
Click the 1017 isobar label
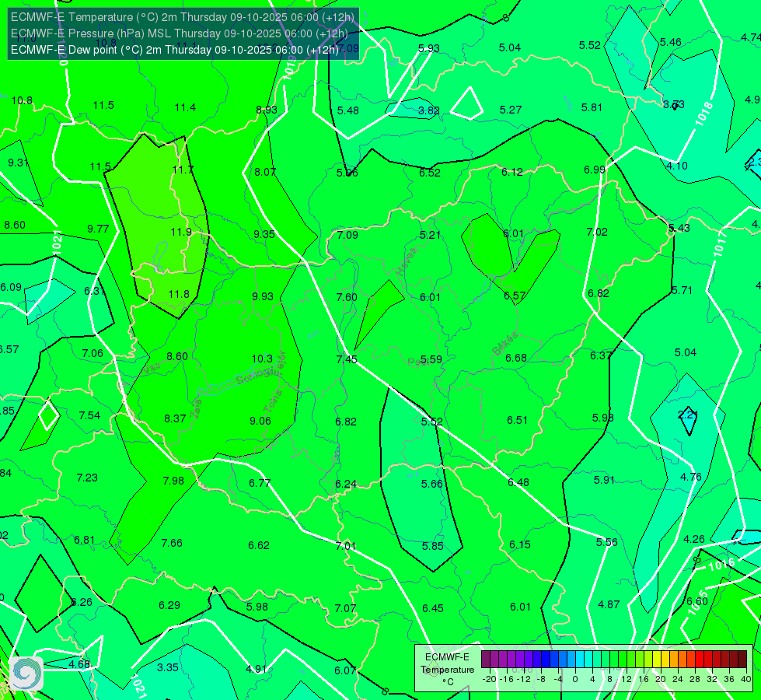click(720, 244)
